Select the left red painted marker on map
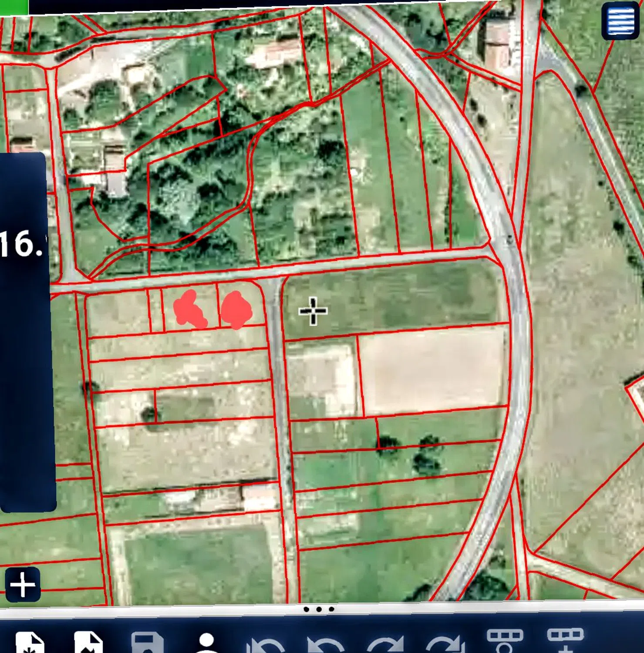644x653 pixels. 189,310
